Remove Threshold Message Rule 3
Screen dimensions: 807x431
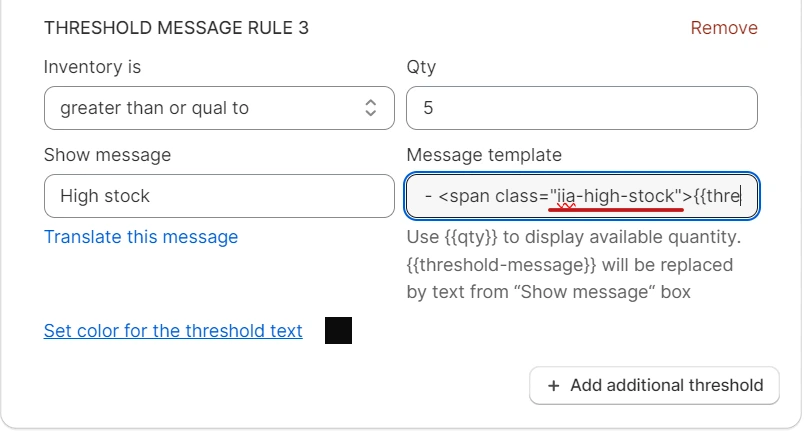(x=724, y=28)
